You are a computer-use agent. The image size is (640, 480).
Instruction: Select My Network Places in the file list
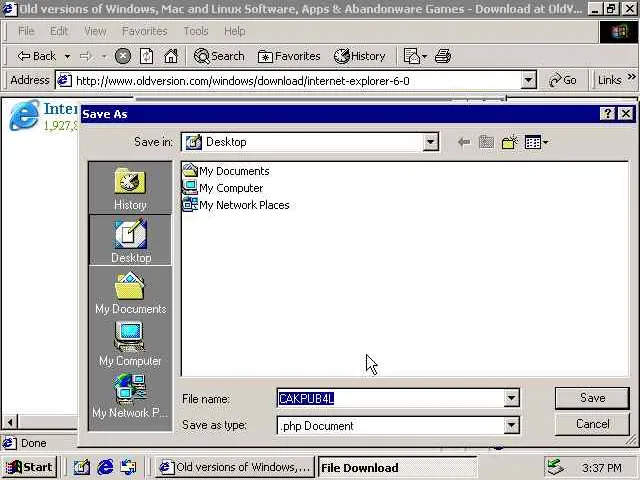pos(236,205)
